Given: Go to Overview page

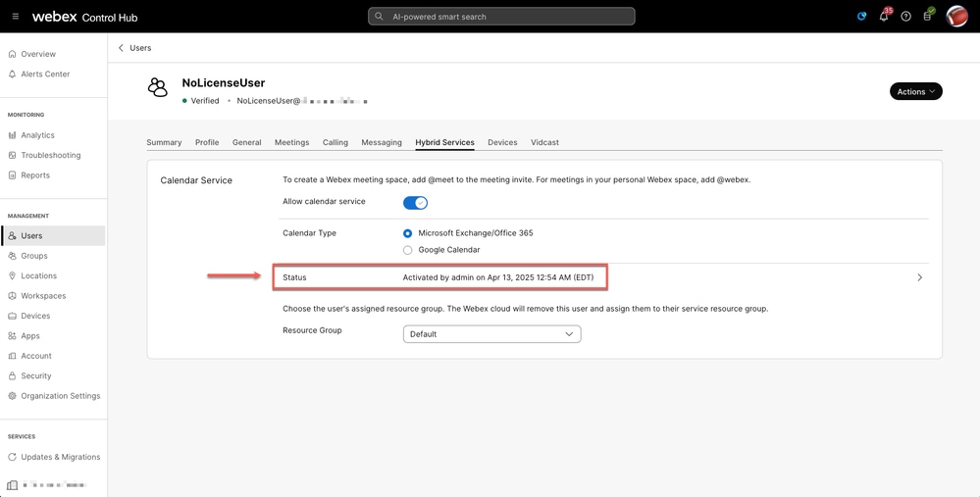Looking at the screenshot, I should click(x=38, y=54).
